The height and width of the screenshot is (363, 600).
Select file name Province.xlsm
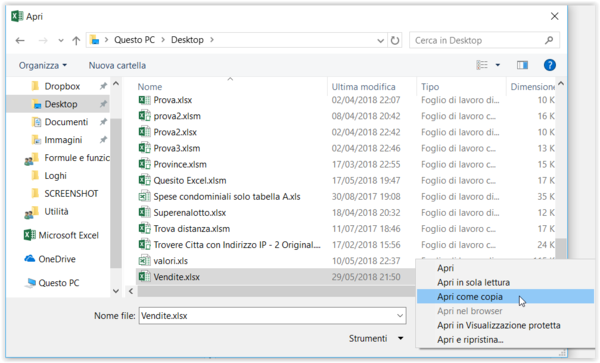tap(180, 164)
